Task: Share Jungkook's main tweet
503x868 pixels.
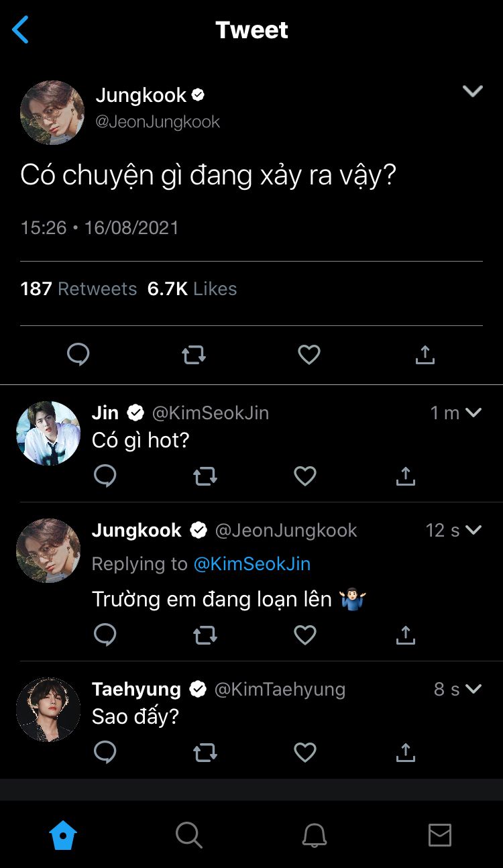Action: tap(425, 354)
